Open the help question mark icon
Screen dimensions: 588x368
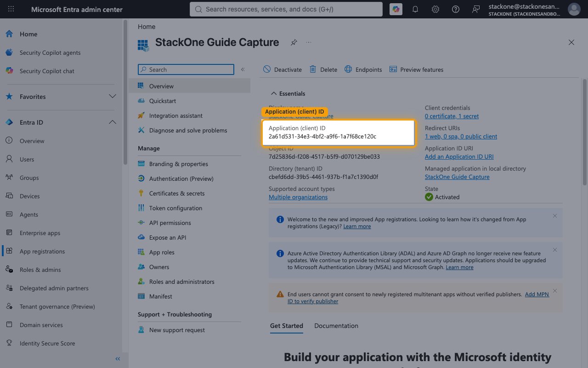456,9
